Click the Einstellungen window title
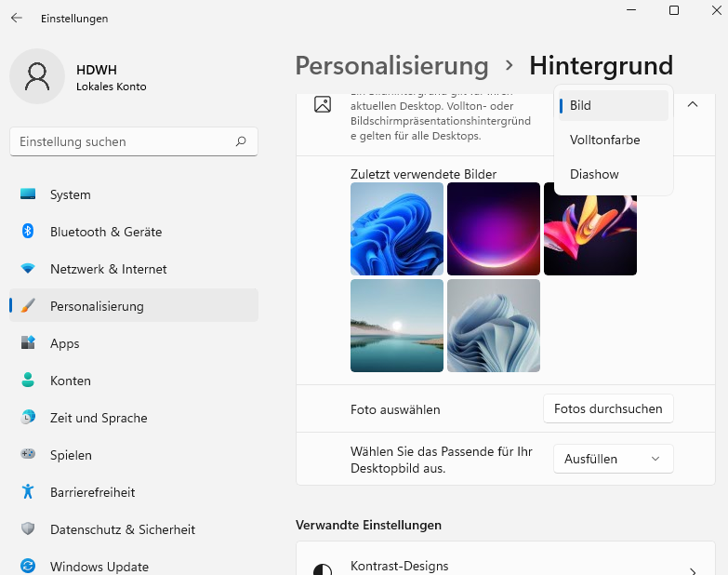 (74, 19)
